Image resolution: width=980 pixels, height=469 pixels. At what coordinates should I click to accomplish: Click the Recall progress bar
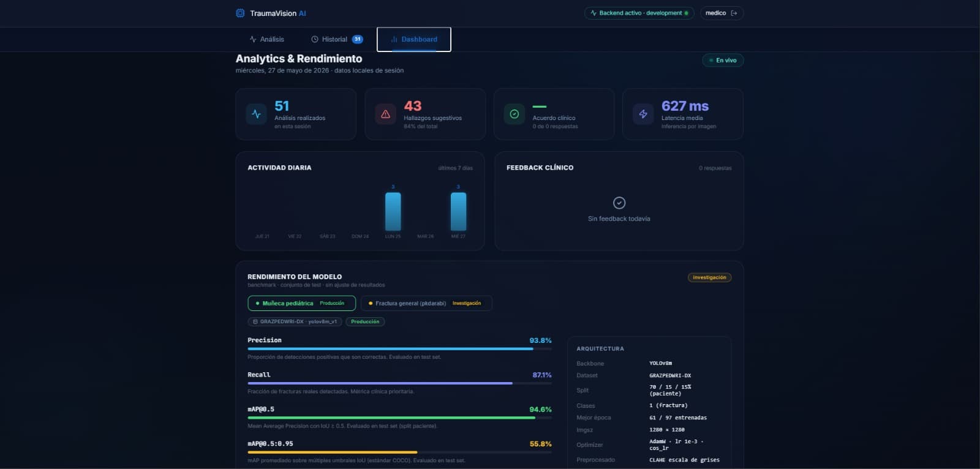[399, 383]
